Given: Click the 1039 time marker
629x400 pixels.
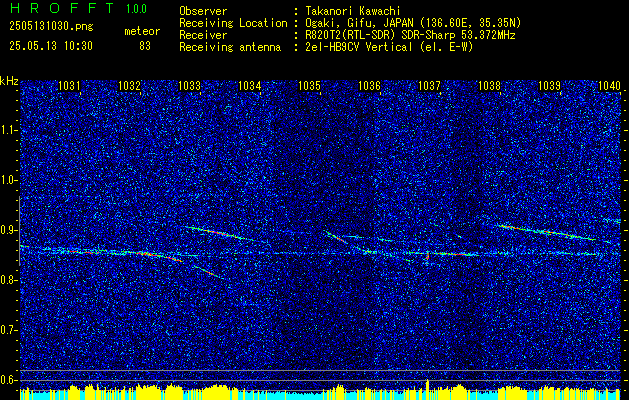Looking at the screenshot, I should pos(549,85).
